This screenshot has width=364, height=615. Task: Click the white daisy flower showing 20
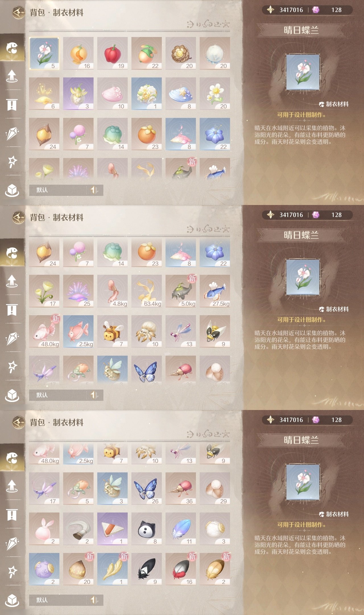pyautogui.click(x=215, y=94)
